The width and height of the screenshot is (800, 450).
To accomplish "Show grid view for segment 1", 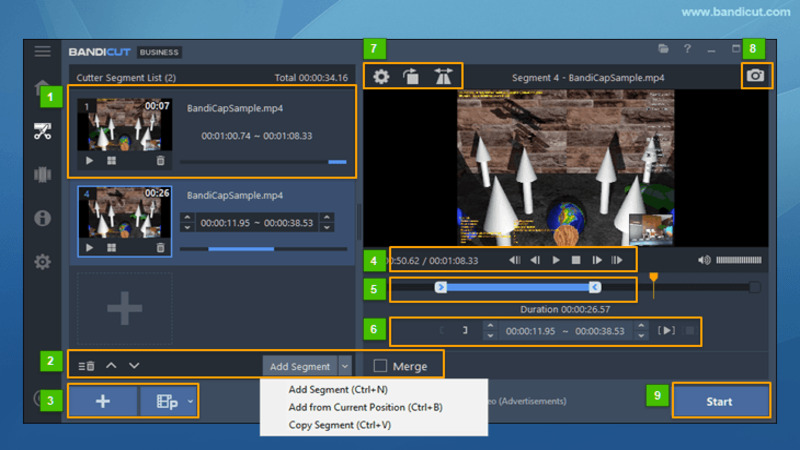I will coord(112,161).
